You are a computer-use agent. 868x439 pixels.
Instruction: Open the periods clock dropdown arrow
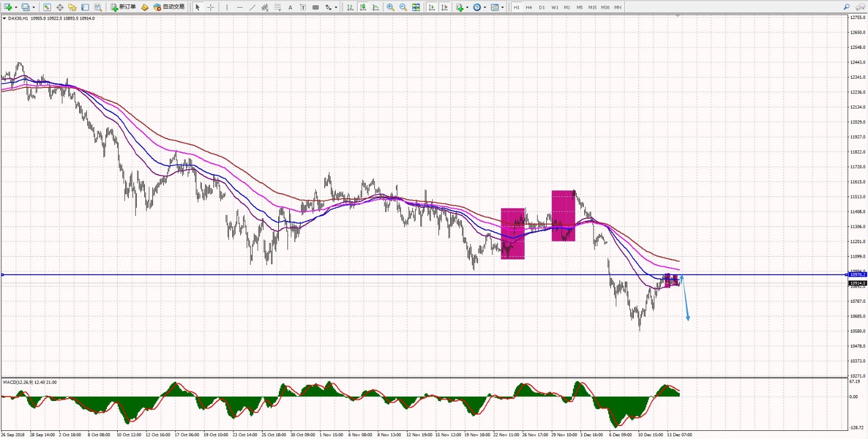484,8
